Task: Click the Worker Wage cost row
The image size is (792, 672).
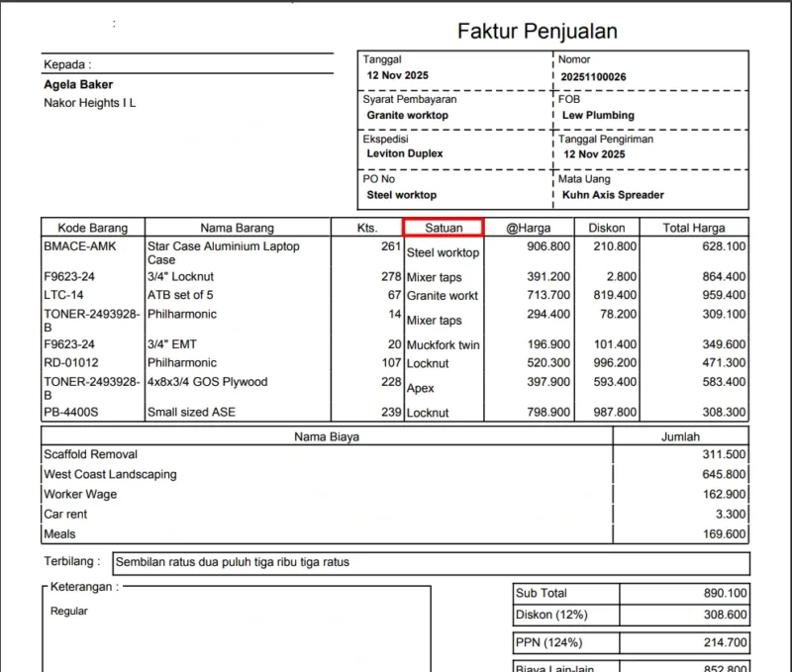Action: (395, 494)
